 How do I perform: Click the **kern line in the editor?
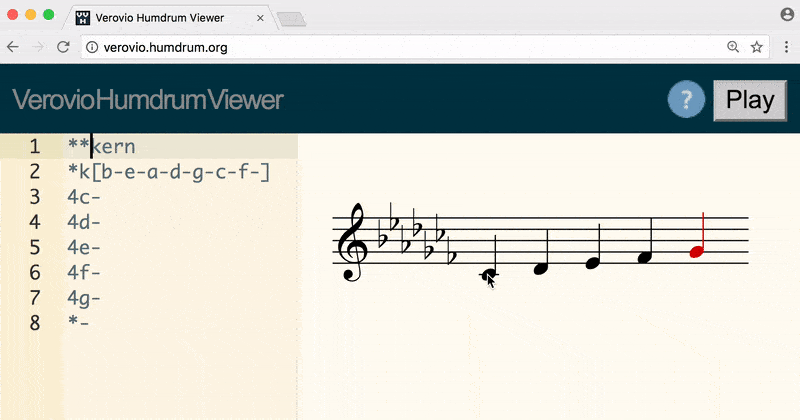(102, 146)
